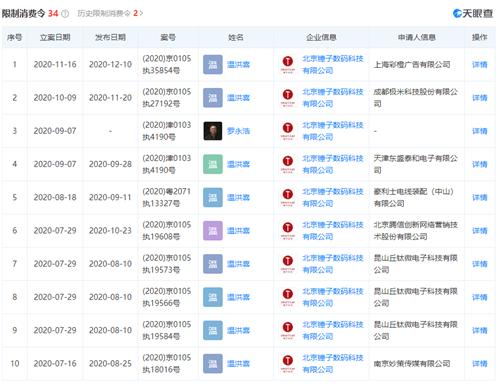This screenshot has width=500, height=389.
Task: Click Smartisan logo in 北京腾信创新 row
Action: click(x=288, y=230)
